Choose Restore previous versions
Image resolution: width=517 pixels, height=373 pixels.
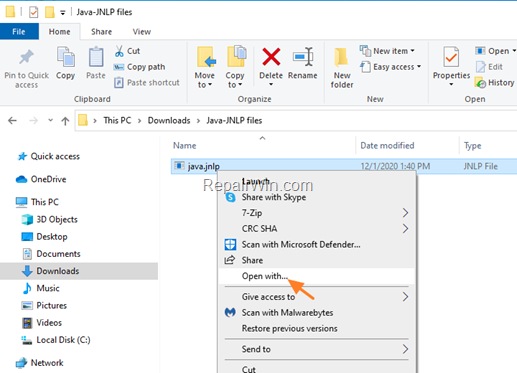pyautogui.click(x=316, y=329)
